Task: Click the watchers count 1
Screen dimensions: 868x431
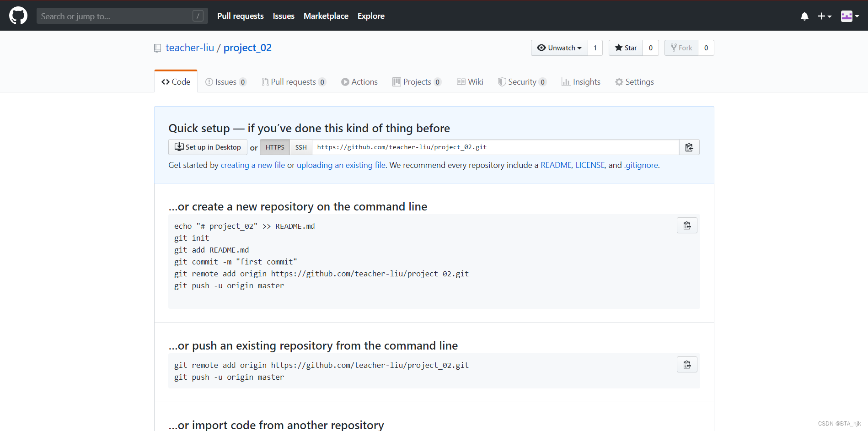Action: tap(595, 48)
